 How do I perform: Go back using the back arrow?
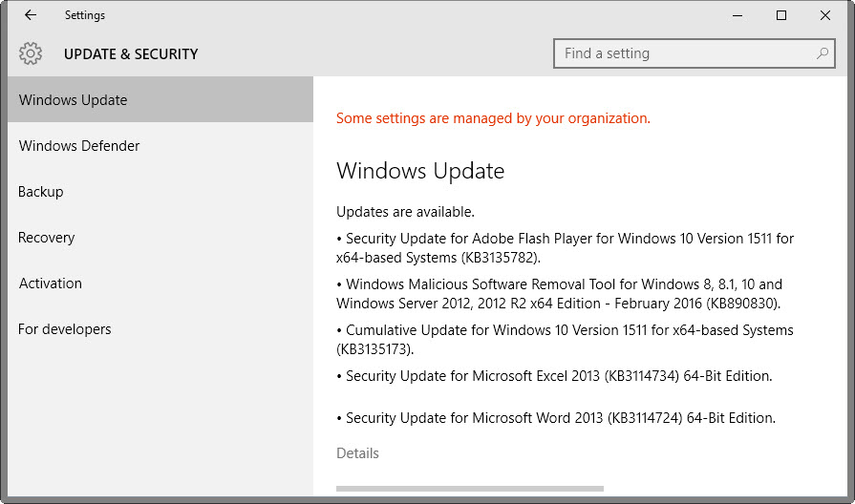[31, 15]
